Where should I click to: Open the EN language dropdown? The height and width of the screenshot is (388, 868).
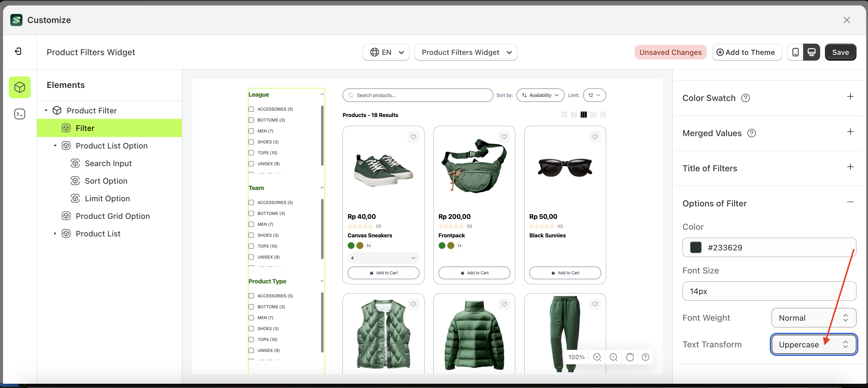click(386, 52)
